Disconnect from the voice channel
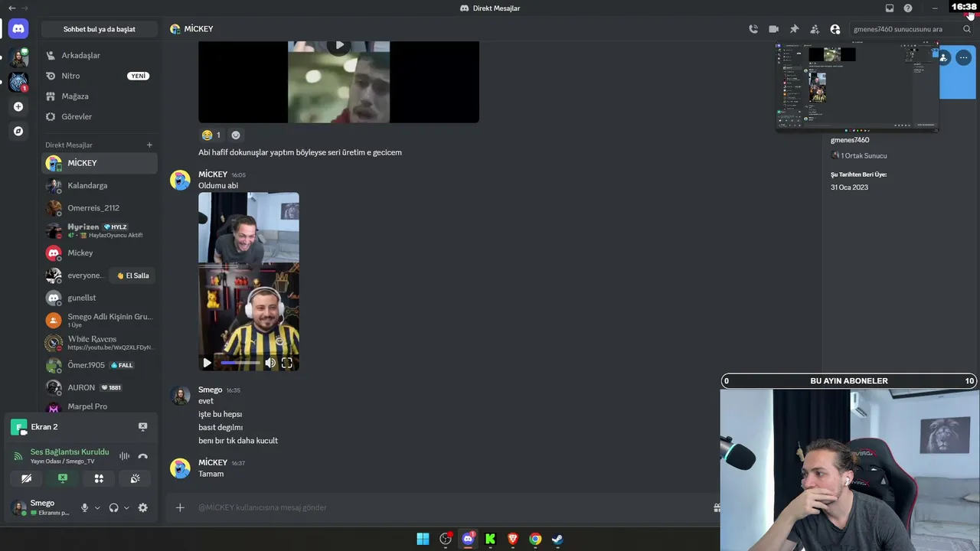 [142, 456]
